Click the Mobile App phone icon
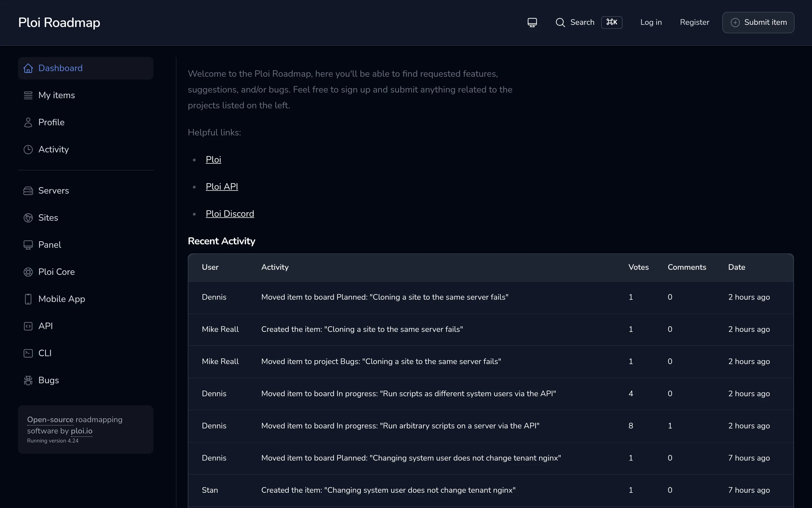Viewport: 812px width, 508px height. (28, 299)
